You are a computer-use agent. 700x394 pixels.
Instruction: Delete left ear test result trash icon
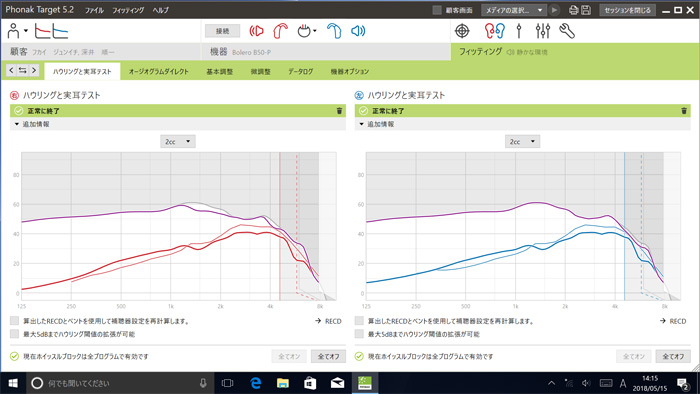click(684, 111)
